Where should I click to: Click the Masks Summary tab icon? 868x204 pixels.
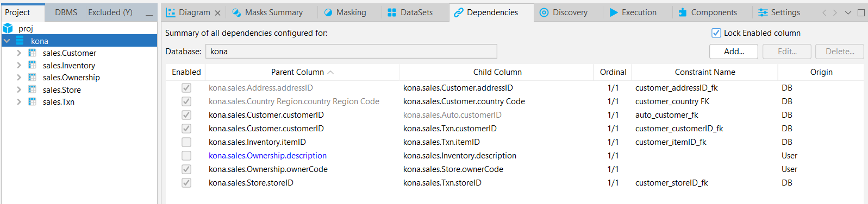click(236, 12)
